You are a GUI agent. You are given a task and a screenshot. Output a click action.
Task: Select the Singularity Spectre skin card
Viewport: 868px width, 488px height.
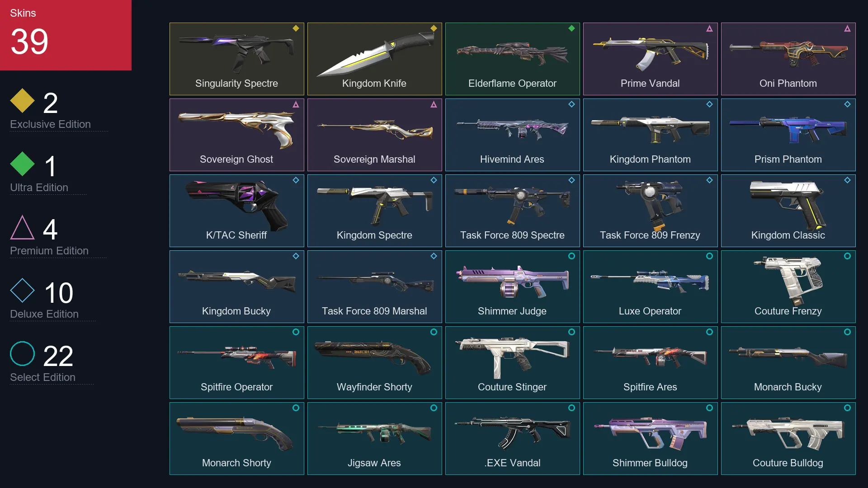pos(236,59)
